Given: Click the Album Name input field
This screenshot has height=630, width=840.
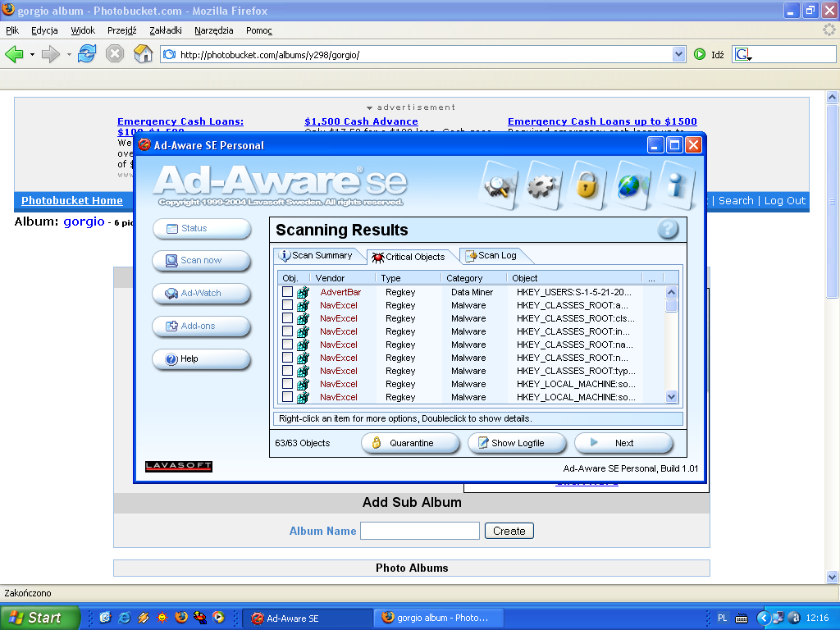Looking at the screenshot, I should coord(420,531).
